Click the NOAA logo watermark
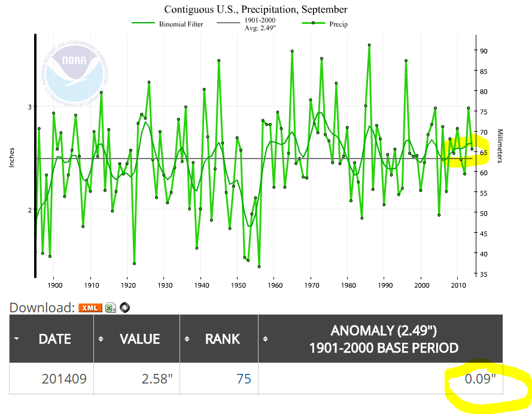Screen dimensions: 532x414 tap(75, 71)
